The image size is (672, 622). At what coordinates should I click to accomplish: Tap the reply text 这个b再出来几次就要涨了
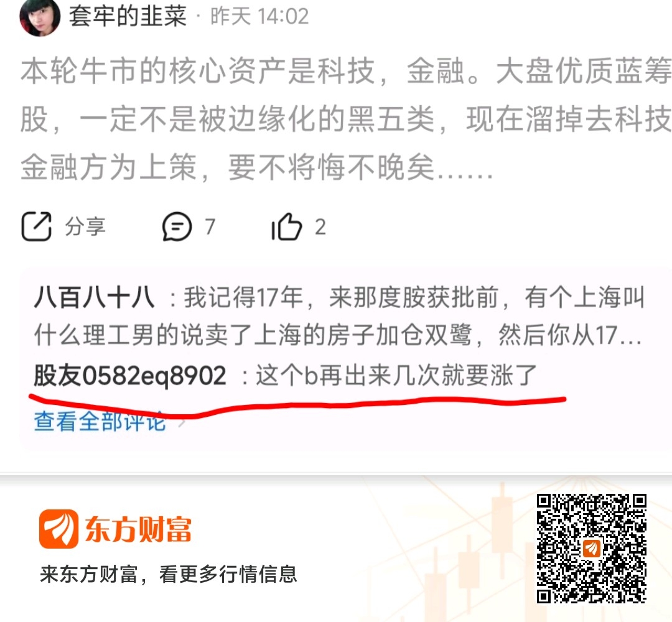(x=396, y=376)
